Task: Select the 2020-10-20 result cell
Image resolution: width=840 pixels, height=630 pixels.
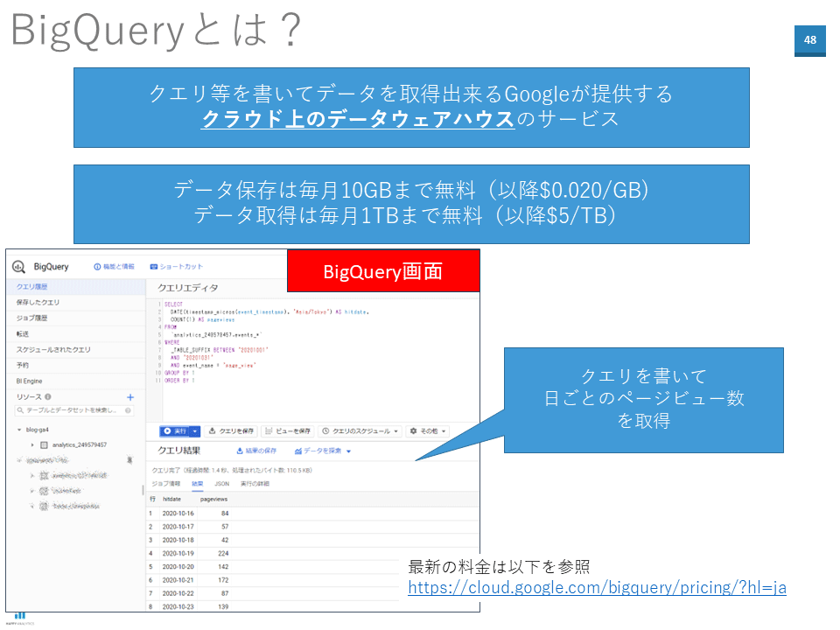Action: click(x=178, y=567)
